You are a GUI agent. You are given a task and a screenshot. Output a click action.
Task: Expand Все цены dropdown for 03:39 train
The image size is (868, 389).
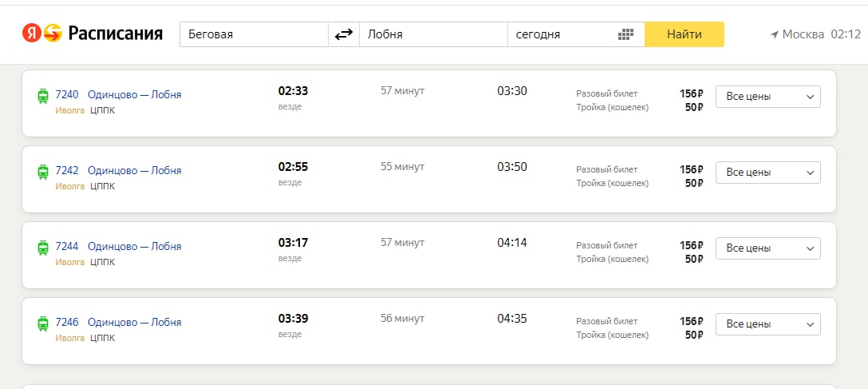(767, 324)
